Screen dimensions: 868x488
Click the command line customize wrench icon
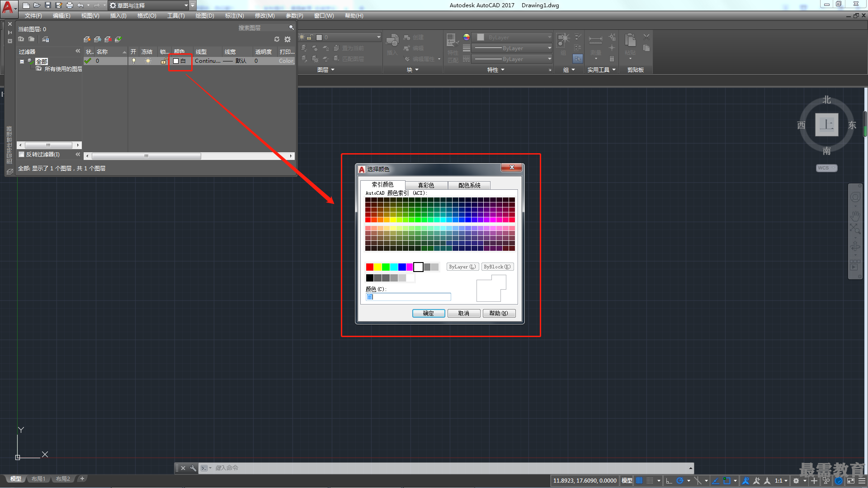193,468
